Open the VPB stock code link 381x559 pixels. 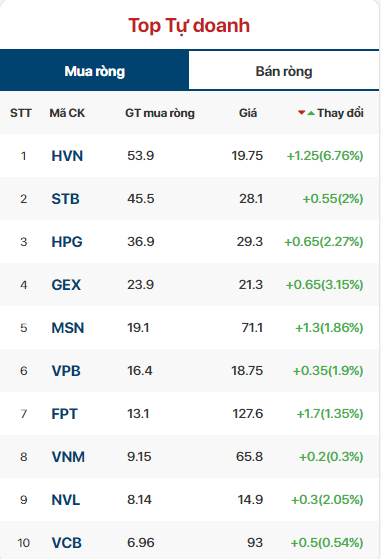pos(66,371)
